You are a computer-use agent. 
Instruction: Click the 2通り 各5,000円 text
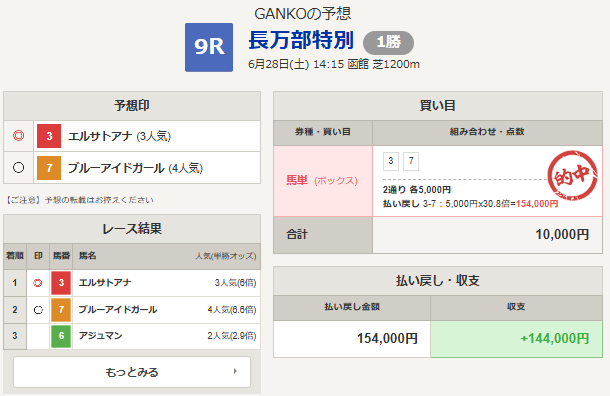[417, 190]
